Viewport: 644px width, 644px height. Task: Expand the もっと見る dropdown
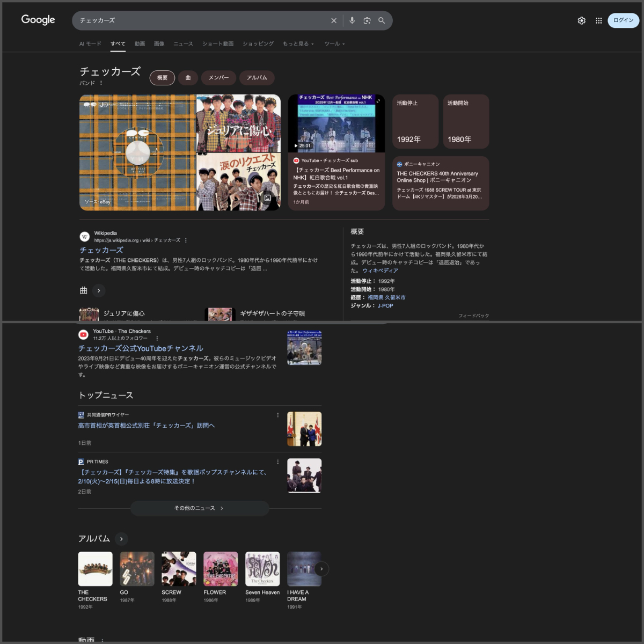pos(298,44)
